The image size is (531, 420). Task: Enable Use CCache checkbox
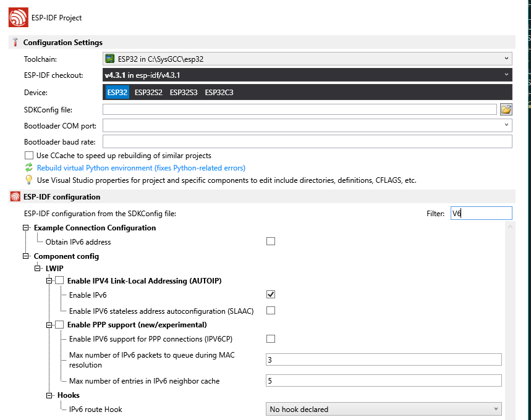click(x=29, y=156)
